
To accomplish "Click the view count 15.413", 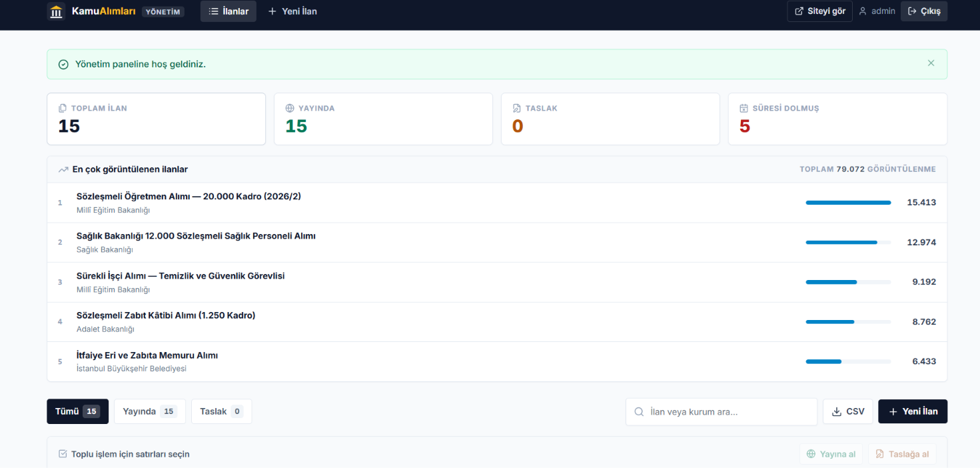I will (x=921, y=203).
